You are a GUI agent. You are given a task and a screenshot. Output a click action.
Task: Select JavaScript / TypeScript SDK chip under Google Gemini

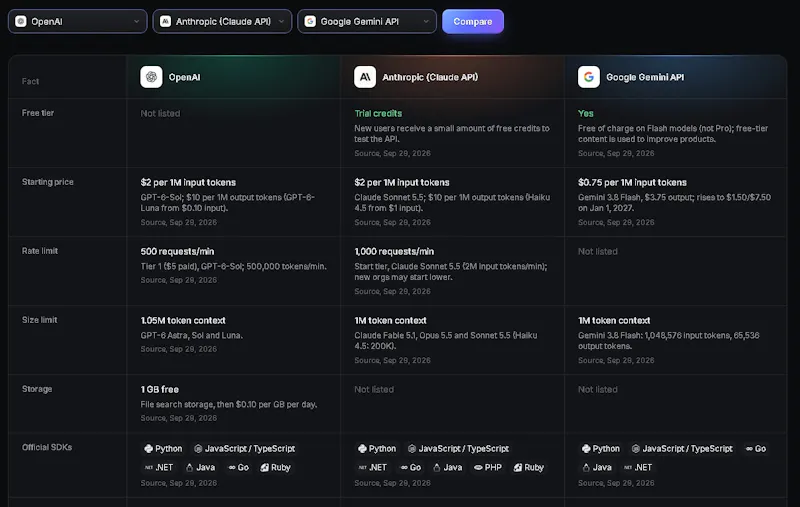coord(683,449)
